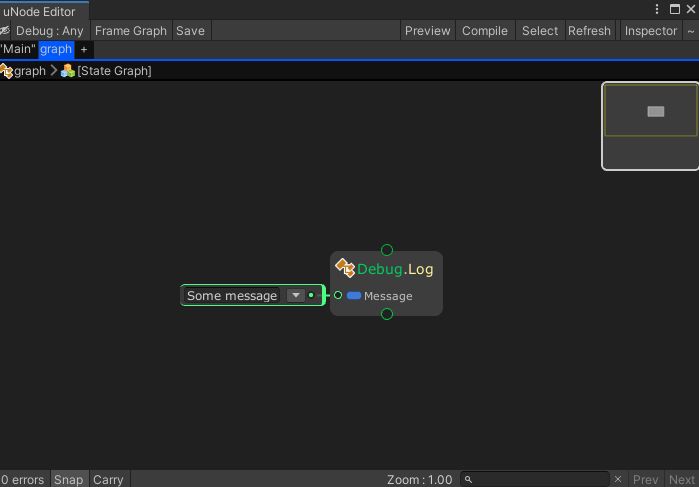
Task: Go to Next search result
Action: tap(681, 480)
